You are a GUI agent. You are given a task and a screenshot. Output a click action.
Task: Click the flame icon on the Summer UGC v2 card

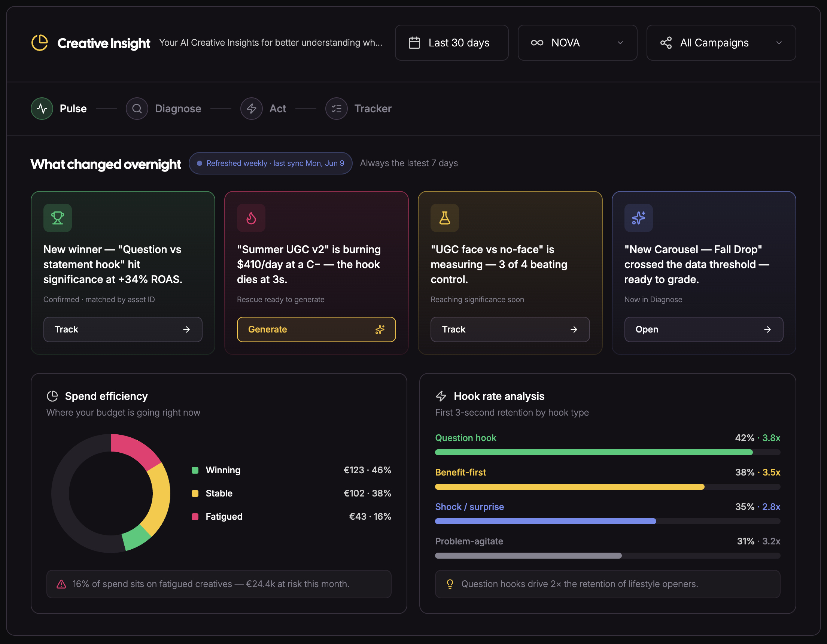pos(251,218)
